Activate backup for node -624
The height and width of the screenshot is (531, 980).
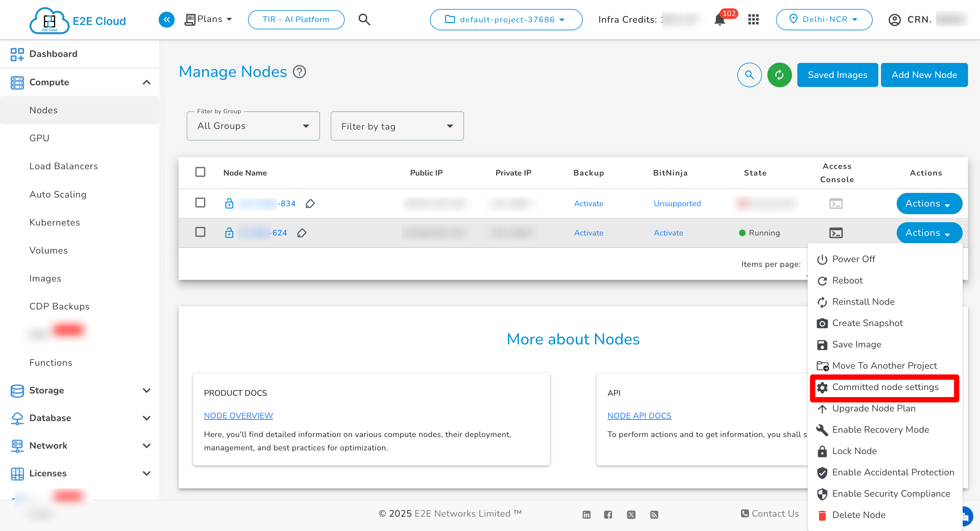[x=588, y=233]
